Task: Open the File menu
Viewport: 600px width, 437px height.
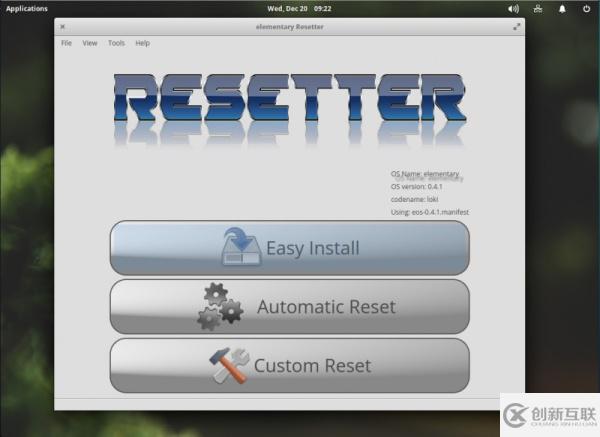Action: [66, 43]
